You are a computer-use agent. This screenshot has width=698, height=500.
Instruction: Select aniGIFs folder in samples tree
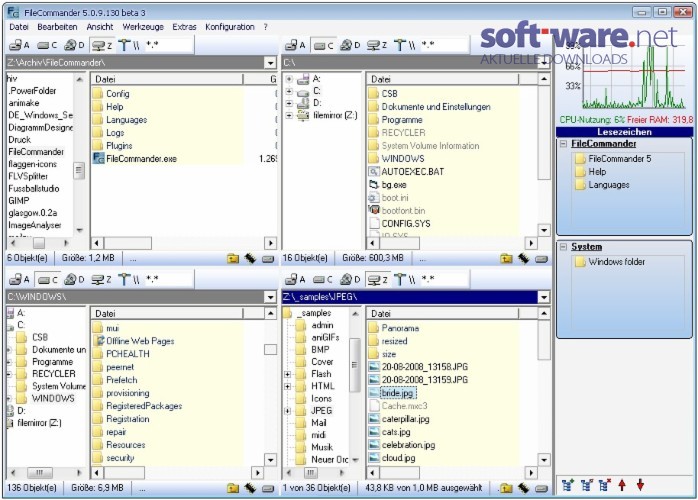point(325,337)
